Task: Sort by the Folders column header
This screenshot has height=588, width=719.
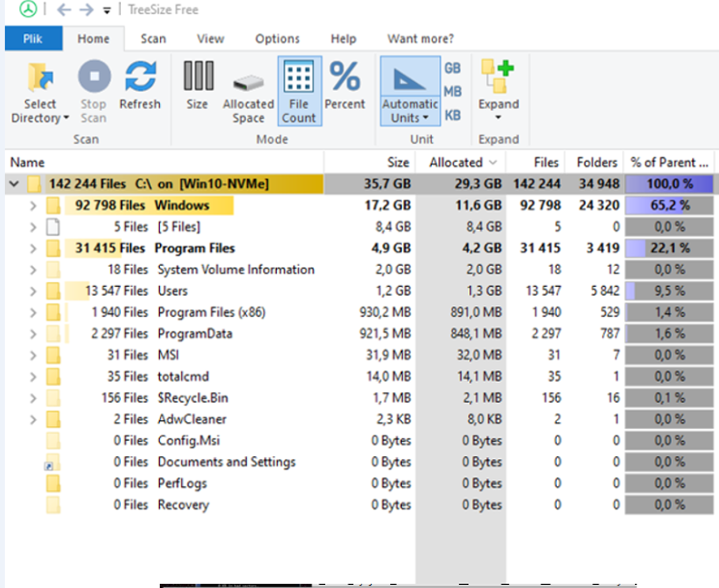Action: (594, 162)
